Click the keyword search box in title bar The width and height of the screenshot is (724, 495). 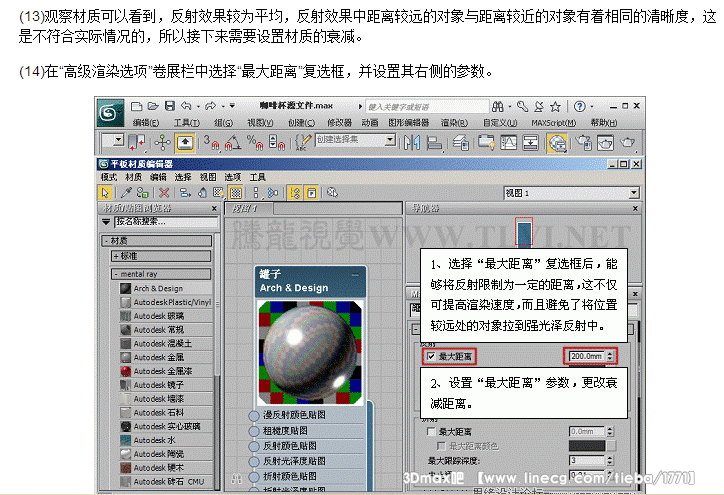(427, 107)
